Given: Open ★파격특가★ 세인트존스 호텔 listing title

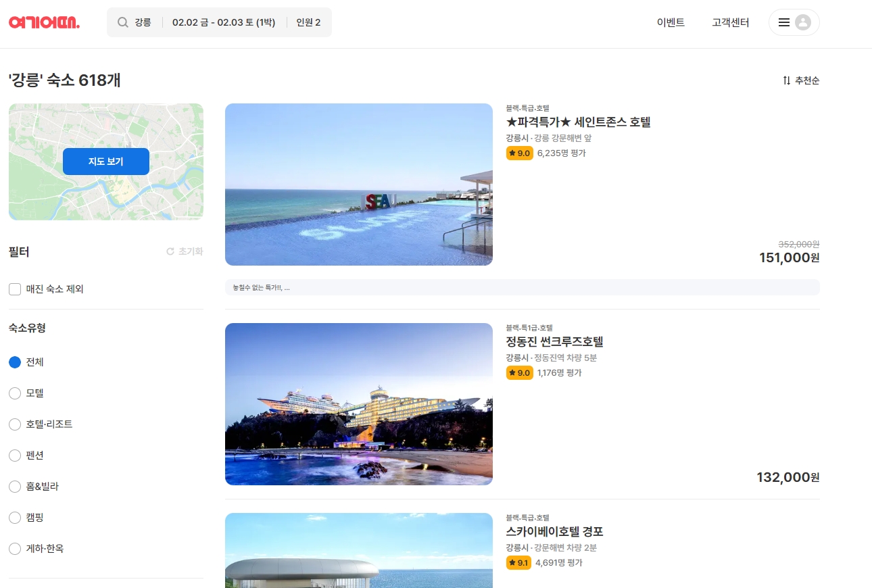Looking at the screenshot, I should (x=578, y=122).
